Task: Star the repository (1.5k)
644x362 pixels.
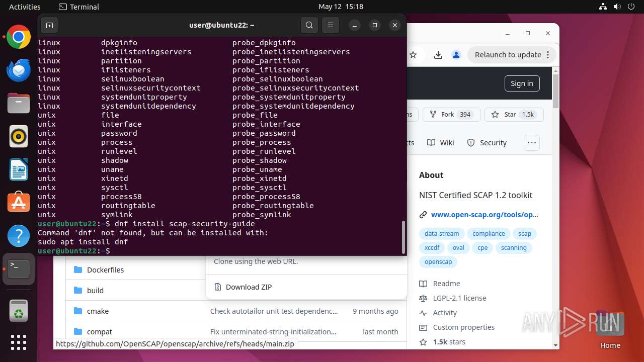Action: pyautogui.click(x=514, y=115)
